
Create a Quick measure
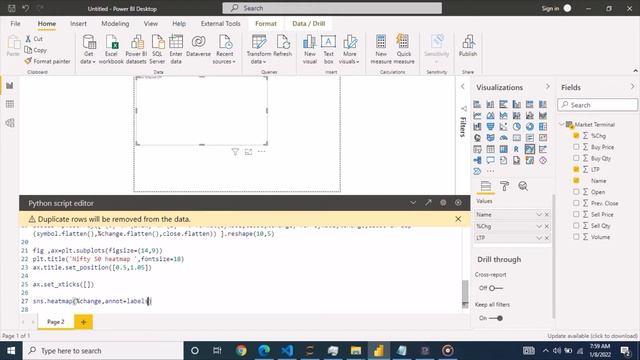coord(404,49)
